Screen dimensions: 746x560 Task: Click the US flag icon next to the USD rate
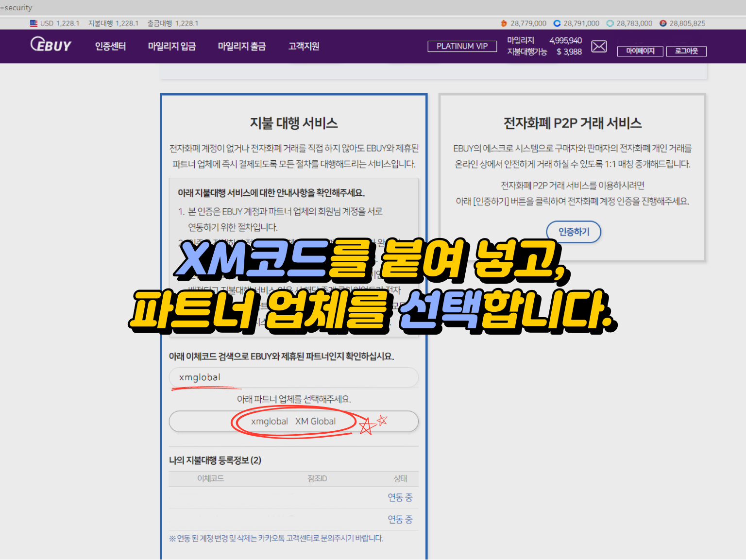tap(33, 23)
